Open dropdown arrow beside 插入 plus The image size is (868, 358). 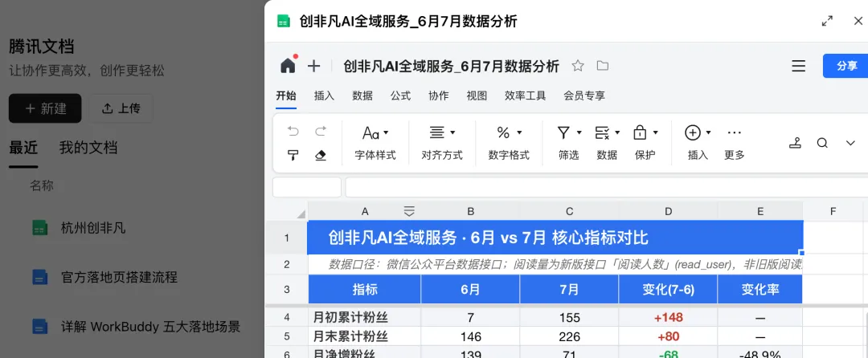click(708, 132)
